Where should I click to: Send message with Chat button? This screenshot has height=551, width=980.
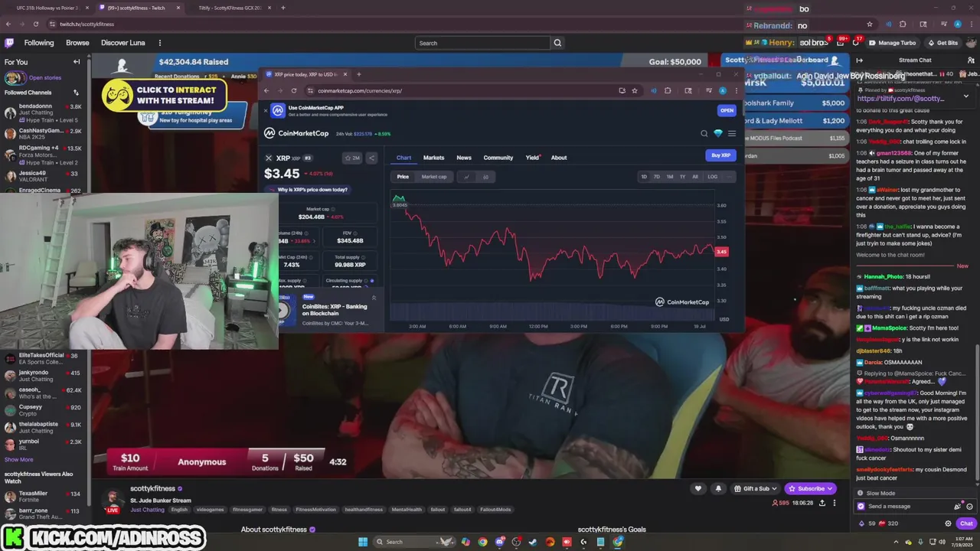(x=966, y=523)
